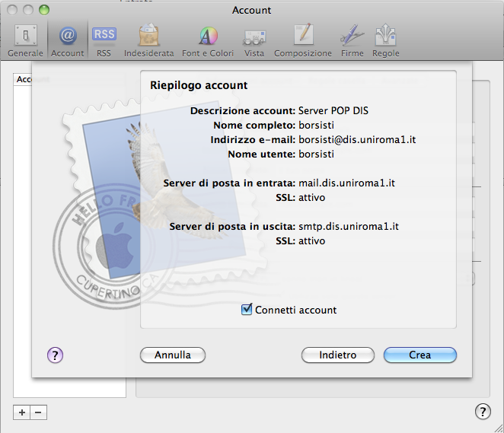The image size is (504, 433).
Task: Go back with the Indietro button
Action: (337, 355)
